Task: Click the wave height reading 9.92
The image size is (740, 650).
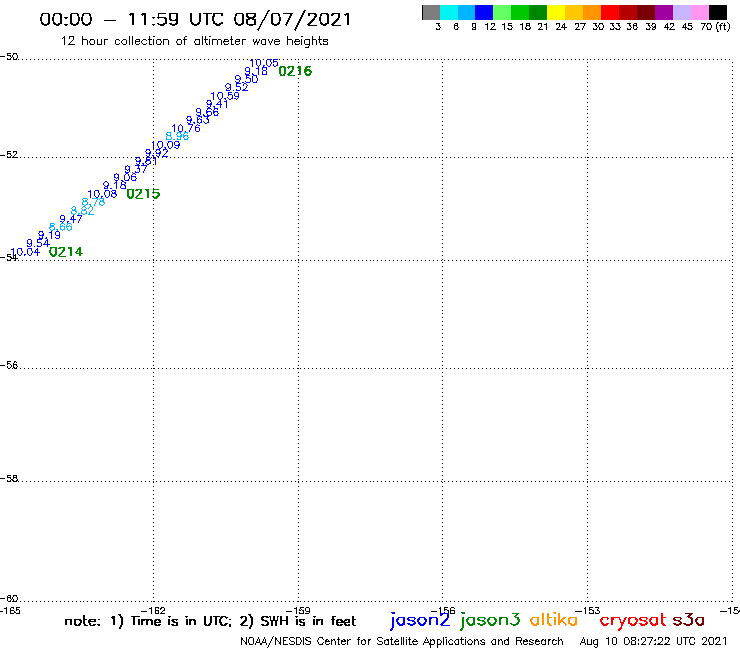Action: [157, 153]
